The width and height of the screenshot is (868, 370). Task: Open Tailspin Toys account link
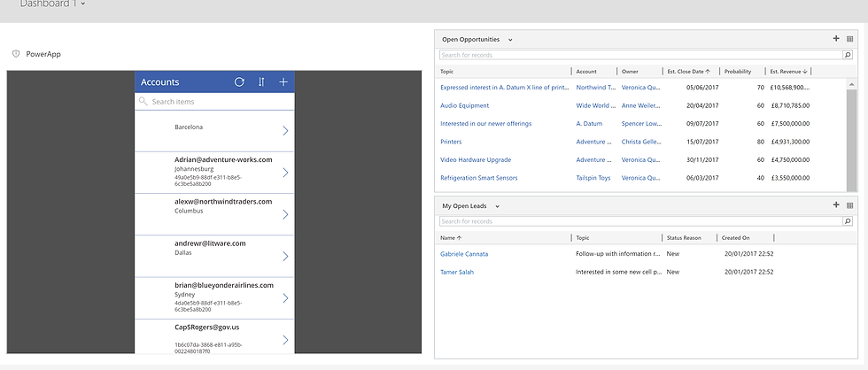[593, 178]
